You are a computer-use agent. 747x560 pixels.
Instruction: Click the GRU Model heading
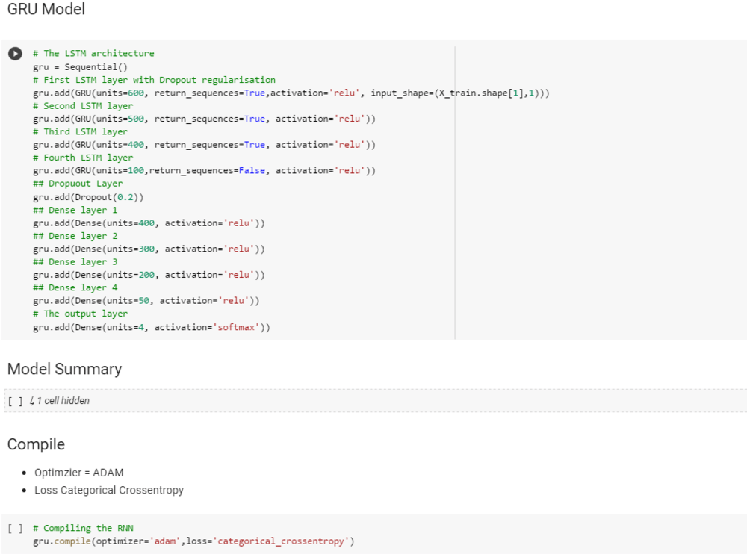coord(46,9)
